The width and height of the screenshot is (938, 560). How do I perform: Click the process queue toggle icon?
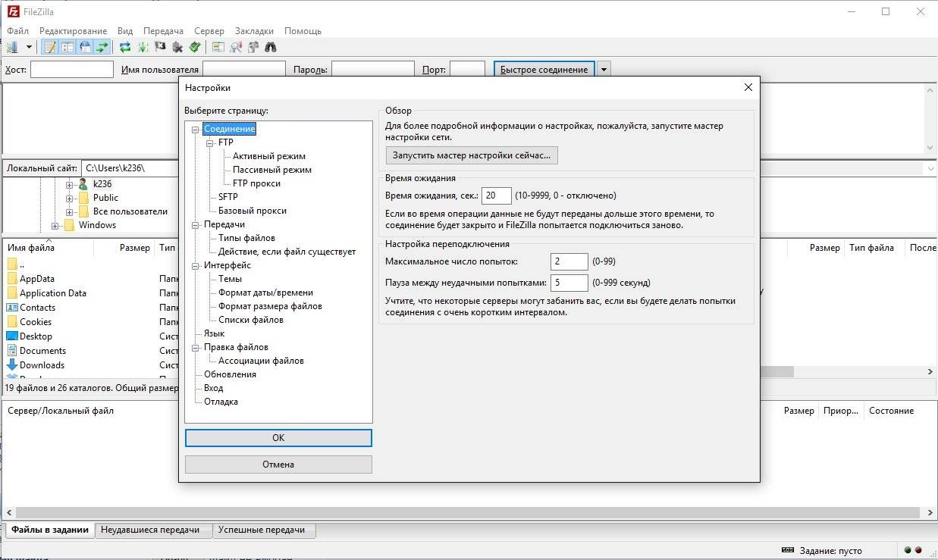(x=143, y=47)
